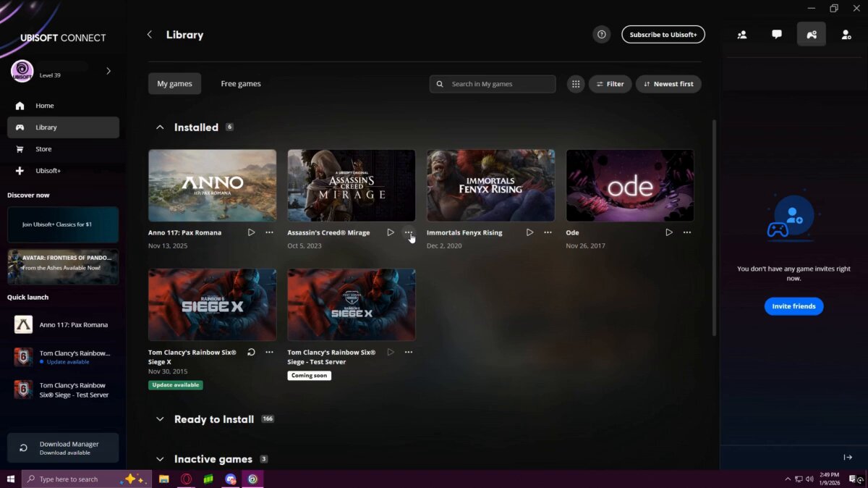Switch to My games tab
Viewport: 868px width, 488px height.
(175, 84)
